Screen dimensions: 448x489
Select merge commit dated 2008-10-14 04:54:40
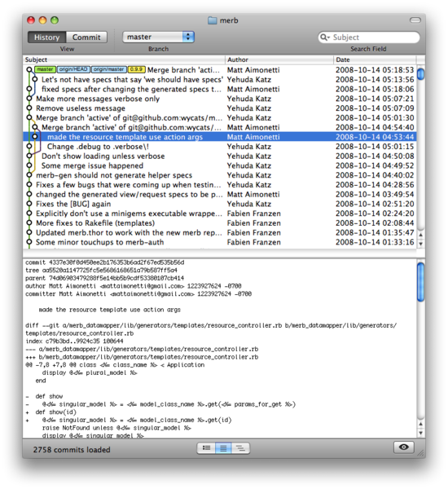220,128
